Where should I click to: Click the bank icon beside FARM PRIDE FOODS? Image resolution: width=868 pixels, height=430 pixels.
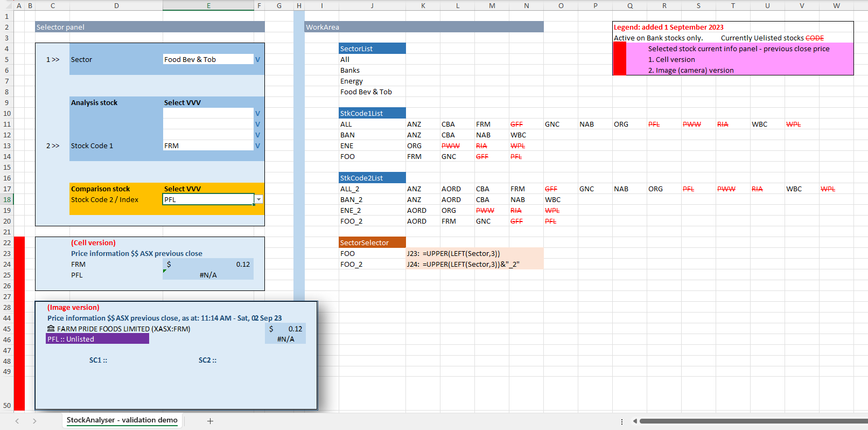(x=51, y=329)
